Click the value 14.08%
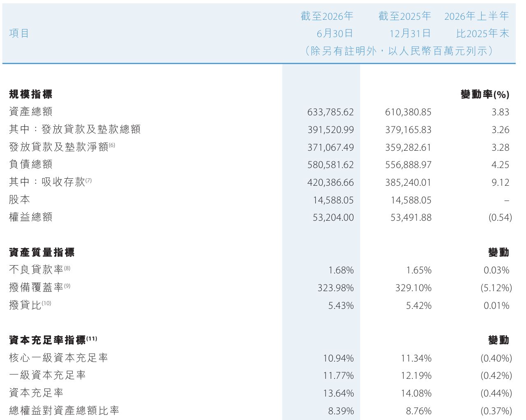Viewport: 526px width, 420px height. click(x=416, y=393)
